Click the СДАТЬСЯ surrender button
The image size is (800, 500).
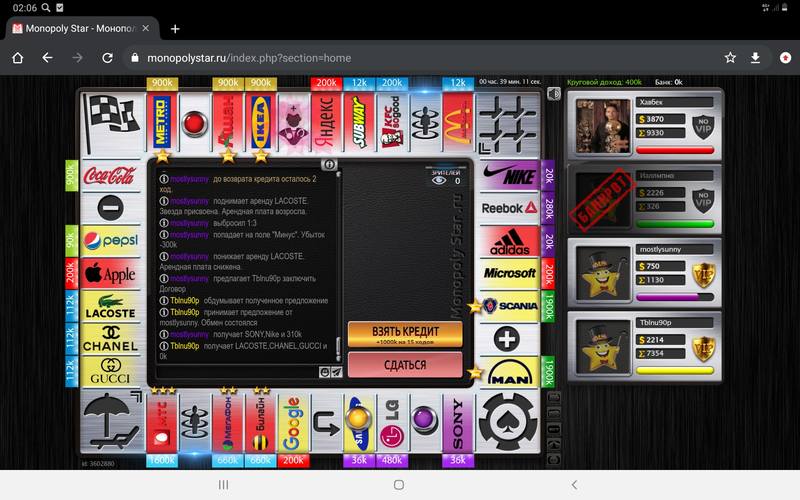click(x=405, y=365)
